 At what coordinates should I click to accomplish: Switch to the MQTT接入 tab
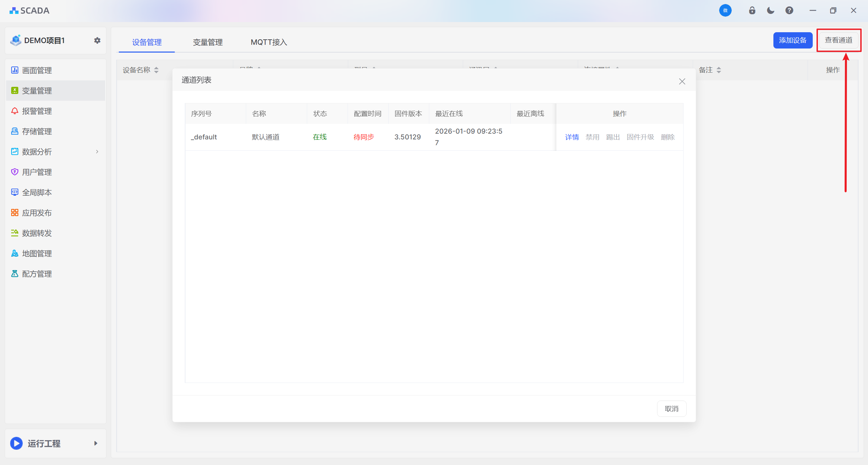269,42
